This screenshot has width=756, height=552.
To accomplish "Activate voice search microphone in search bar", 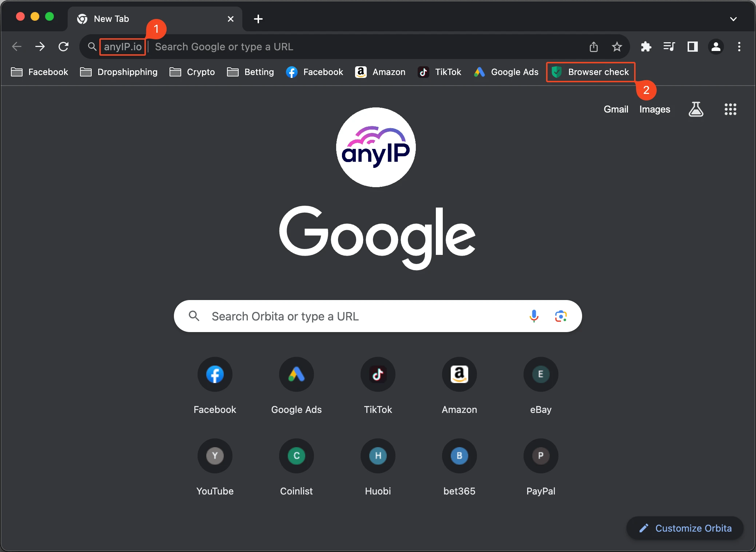I will 534,316.
